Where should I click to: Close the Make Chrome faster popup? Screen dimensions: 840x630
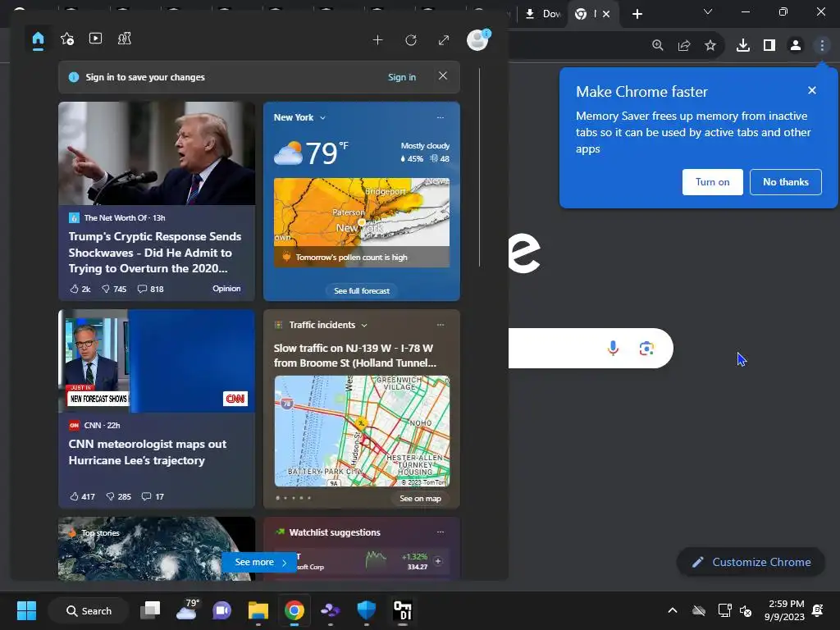tap(812, 90)
